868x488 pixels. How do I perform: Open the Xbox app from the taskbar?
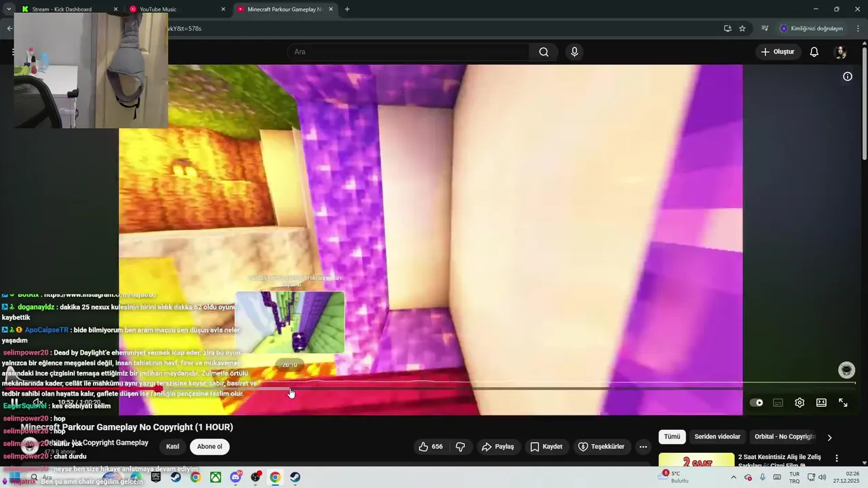[x=215, y=477]
